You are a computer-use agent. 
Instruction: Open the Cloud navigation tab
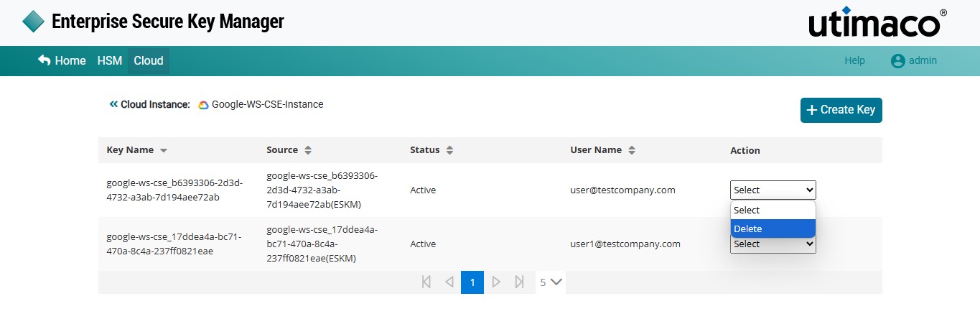[149, 61]
